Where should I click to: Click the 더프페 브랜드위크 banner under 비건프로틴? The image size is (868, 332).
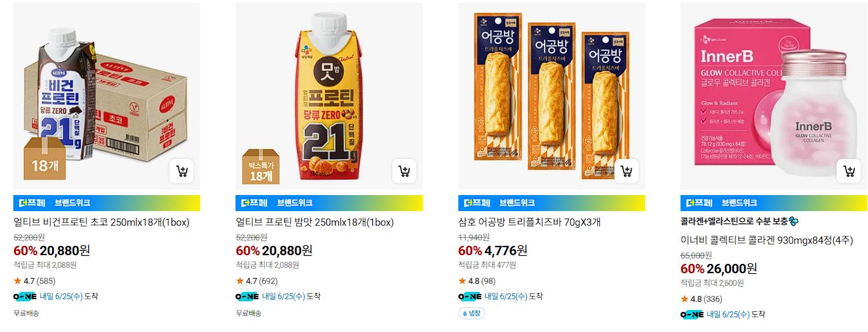(x=107, y=203)
